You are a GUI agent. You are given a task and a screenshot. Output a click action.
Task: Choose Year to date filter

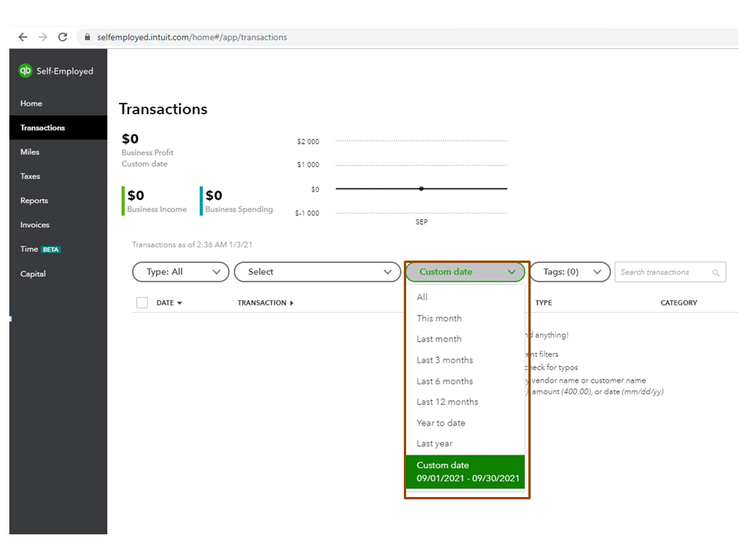click(465, 423)
